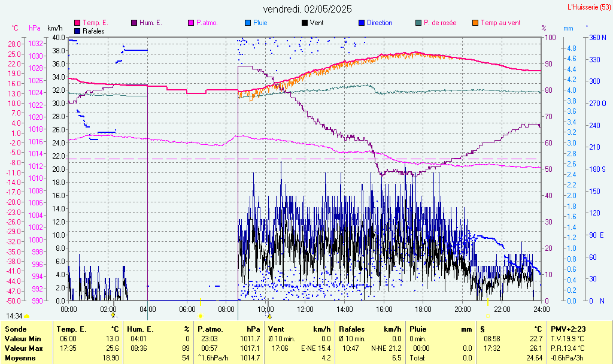The height and width of the screenshot is (364, 613).
Task: Click the 270 O direction axis label
Action: click(598, 104)
